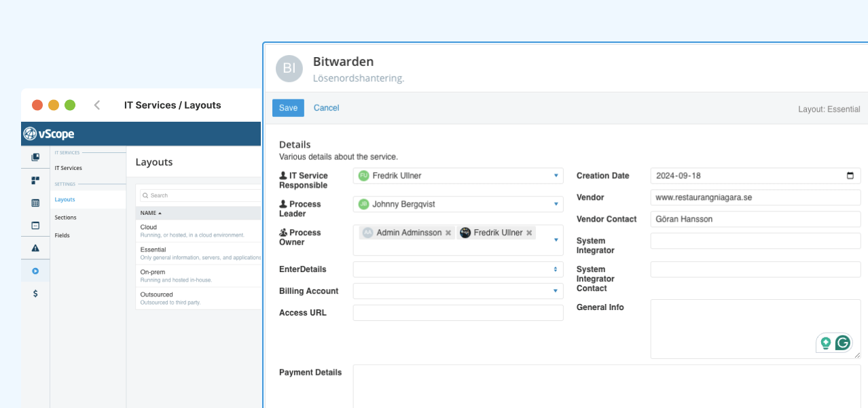This screenshot has width=868, height=408.
Task: Open the IT services play-circle icon
Action: pos(35,271)
